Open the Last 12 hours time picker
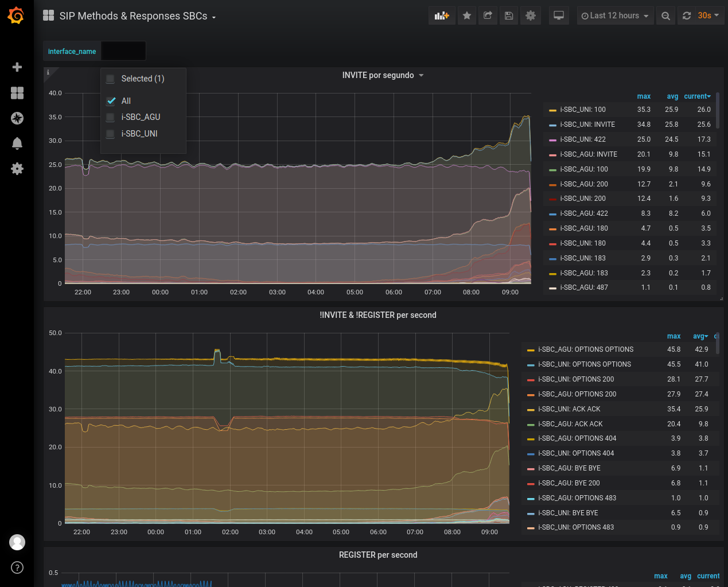Image resolution: width=728 pixels, height=587 pixels. [614, 15]
